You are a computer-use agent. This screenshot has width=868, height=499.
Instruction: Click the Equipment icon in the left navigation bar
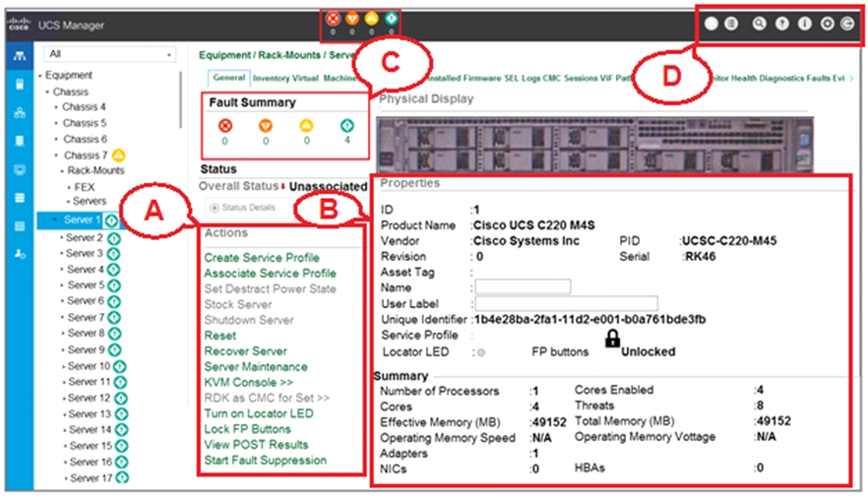coord(19,57)
